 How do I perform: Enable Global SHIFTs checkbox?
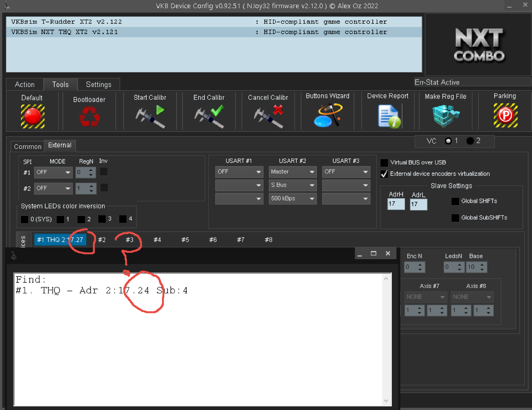(x=456, y=201)
